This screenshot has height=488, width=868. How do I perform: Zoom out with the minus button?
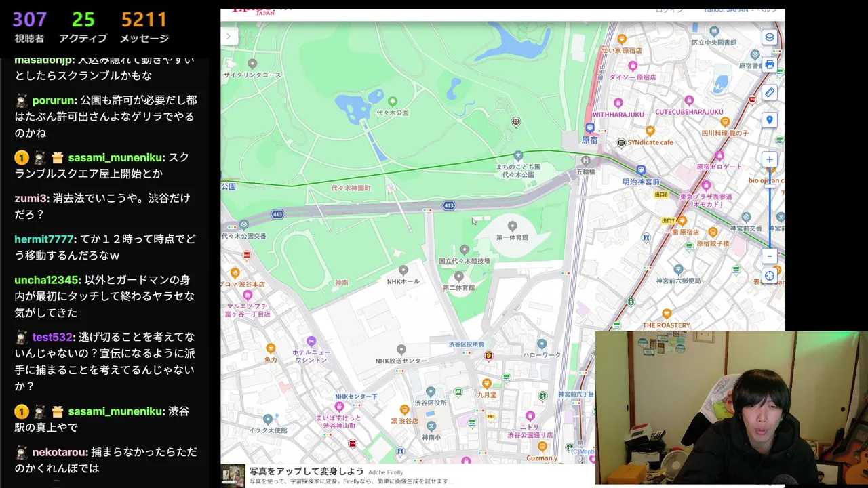[769, 256]
